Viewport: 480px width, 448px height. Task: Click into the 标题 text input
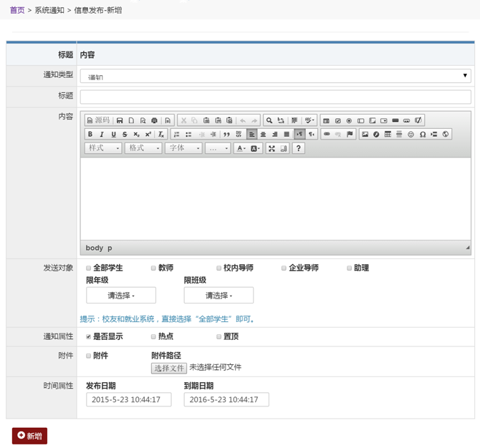point(276,97)
